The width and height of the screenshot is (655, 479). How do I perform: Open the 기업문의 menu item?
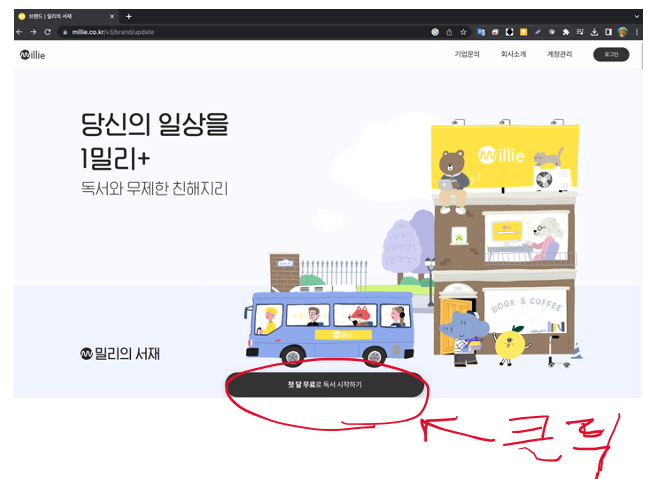coord(467,54)
